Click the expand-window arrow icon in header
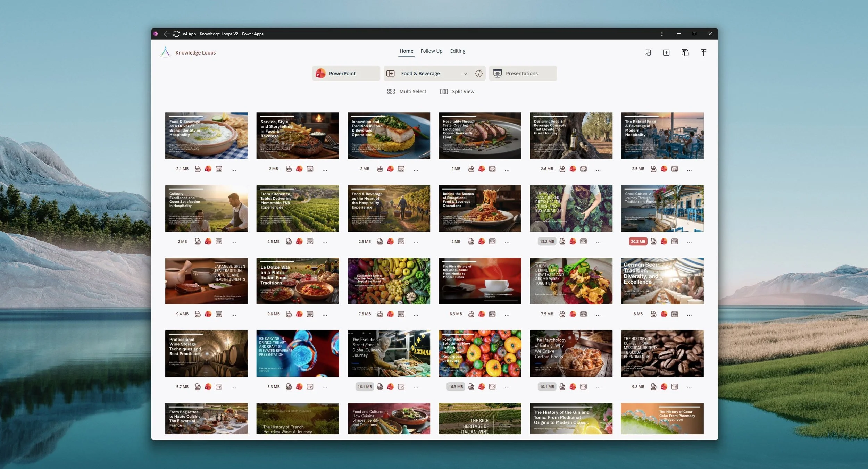The width and height of the screenshot is (868, 469). [x=648, y=52]
